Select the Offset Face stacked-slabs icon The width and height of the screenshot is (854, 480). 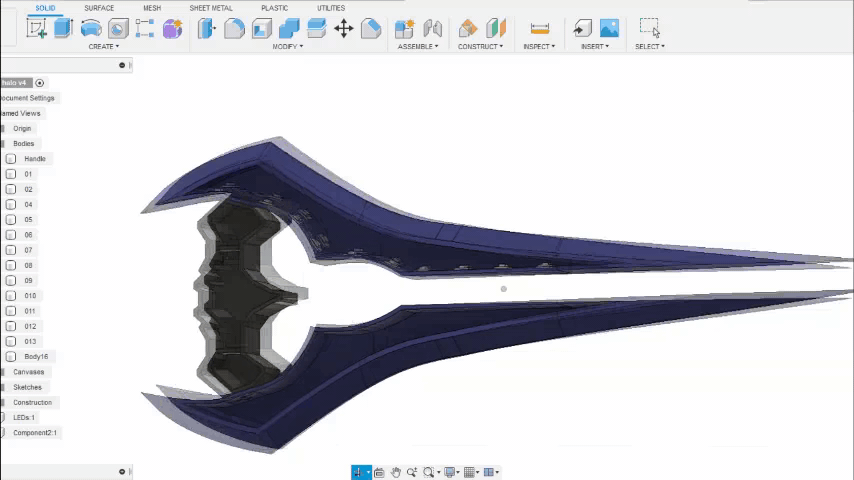point(316,28)
